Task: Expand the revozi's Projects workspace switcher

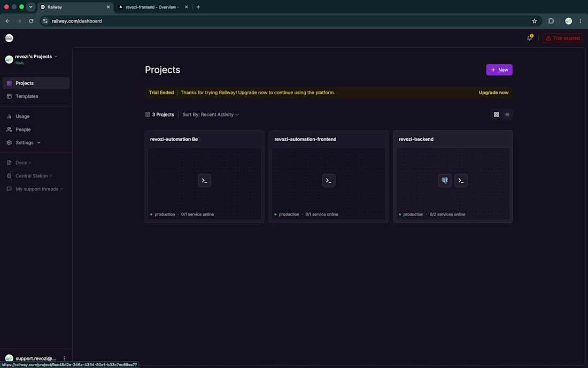Action: [x=36, y=57]
